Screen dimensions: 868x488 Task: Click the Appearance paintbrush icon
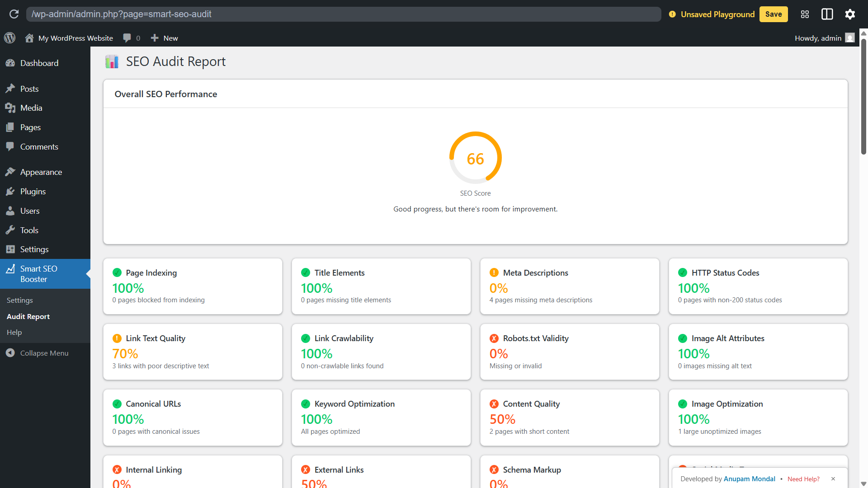click(10, 172)
